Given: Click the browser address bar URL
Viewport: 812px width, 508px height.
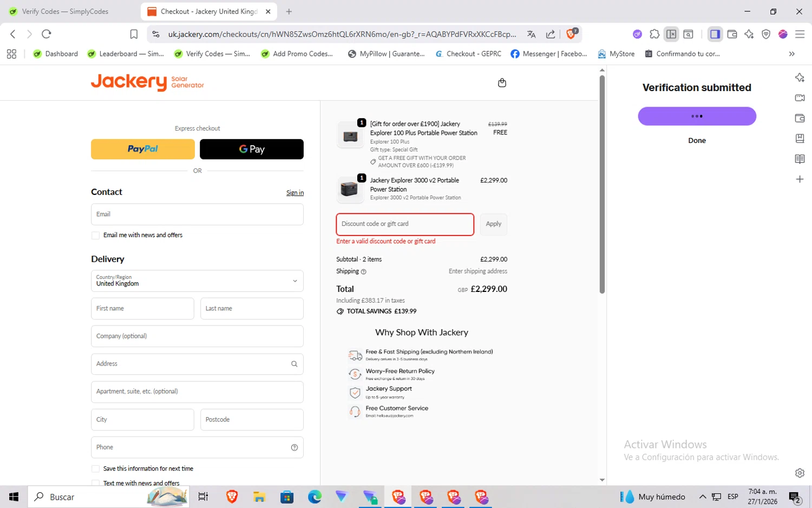Looking at the screenshot, I should pyautogui.click(x=342, y=34).
